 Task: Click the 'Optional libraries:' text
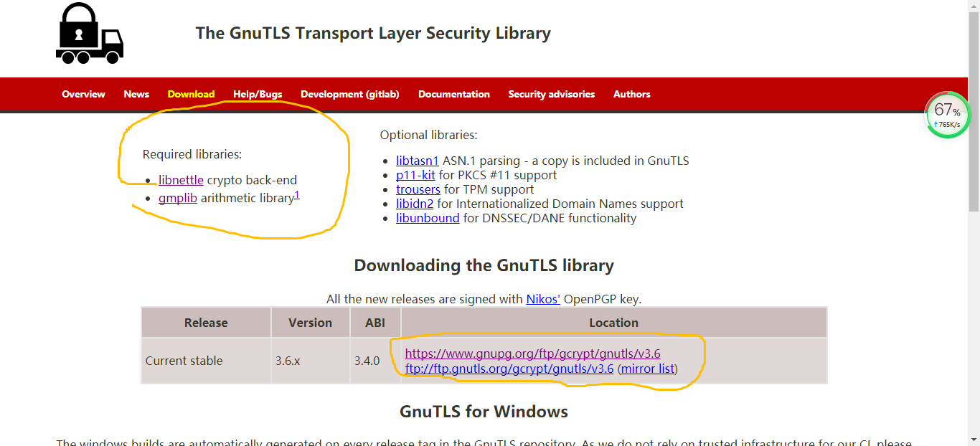(428, 135)
